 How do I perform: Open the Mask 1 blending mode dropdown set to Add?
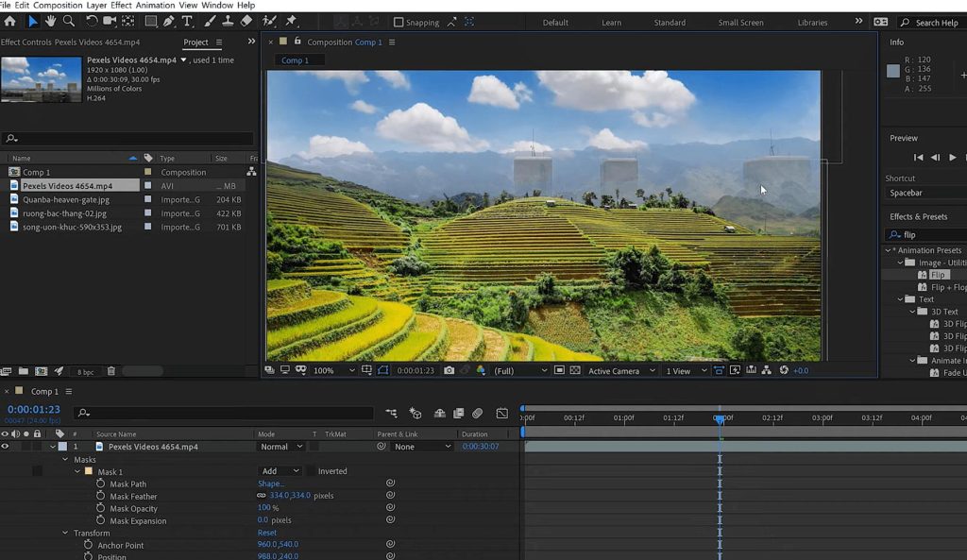point(280,471)
